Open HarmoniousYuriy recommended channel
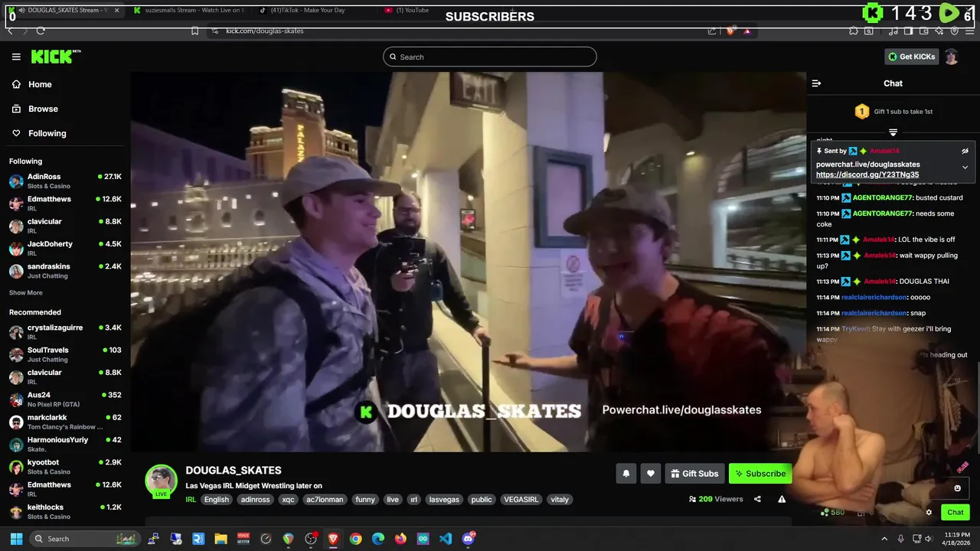 [x=65, y=444]
